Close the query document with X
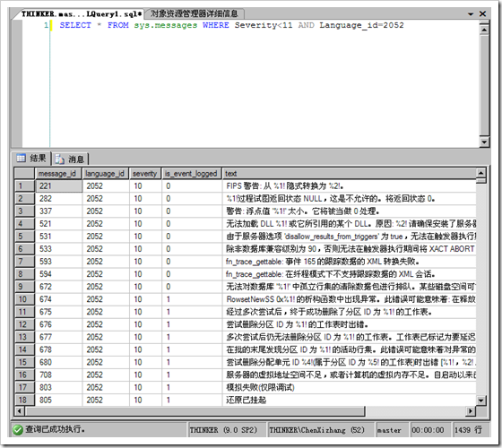The height and width of the screenshot is (448, 502). click(483, 13)
